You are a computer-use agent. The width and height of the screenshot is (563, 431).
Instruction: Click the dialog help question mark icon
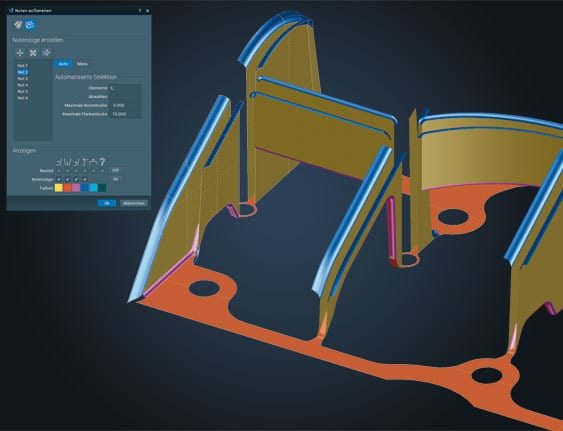[140, 11]
